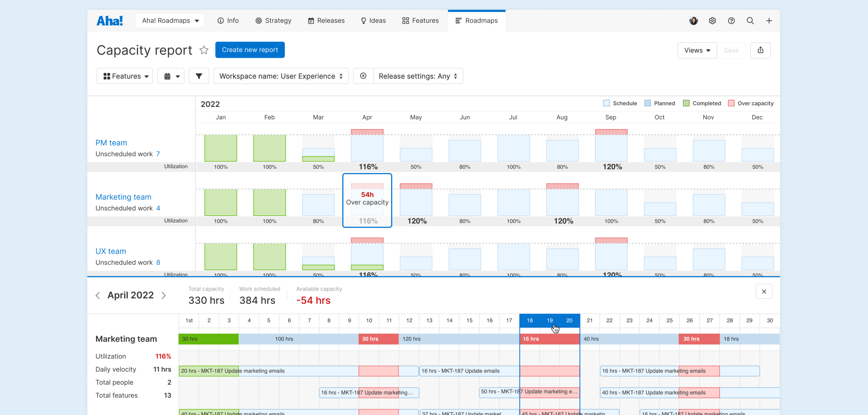Click Create new report button
The height and width of the screenshot is (415, 868).
coord(250,50)
